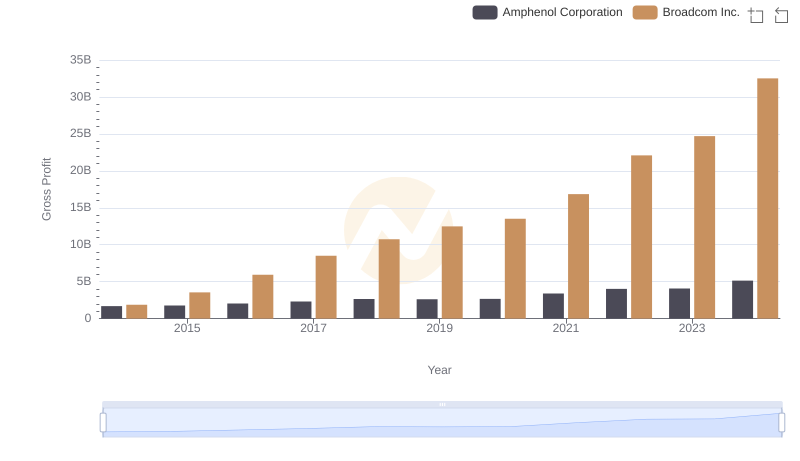
Task: Click the Broadcom bar for 2023
Action: pos(704,227)
